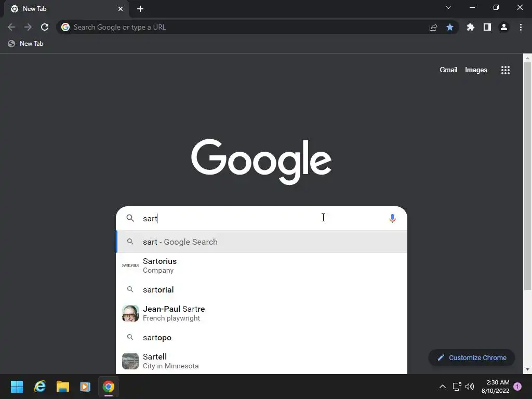Close the New Tab tab
Screen dimensions: 532x399
pyautogui.click(x=121, y=9)
